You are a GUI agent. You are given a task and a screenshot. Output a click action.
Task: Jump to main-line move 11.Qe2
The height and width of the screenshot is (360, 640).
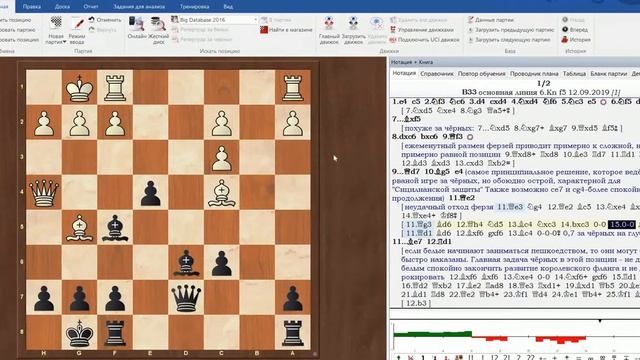[x=462, y=198]
